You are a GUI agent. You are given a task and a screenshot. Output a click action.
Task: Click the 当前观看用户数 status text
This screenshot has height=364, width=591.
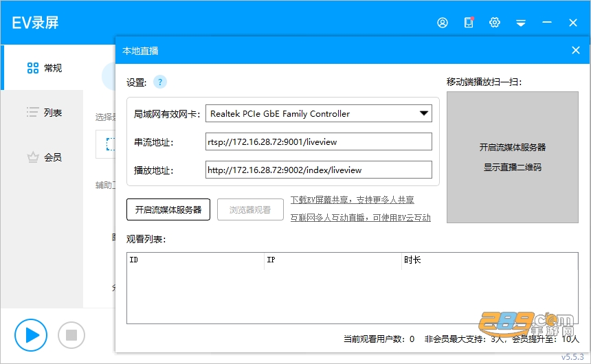[379, 339]
